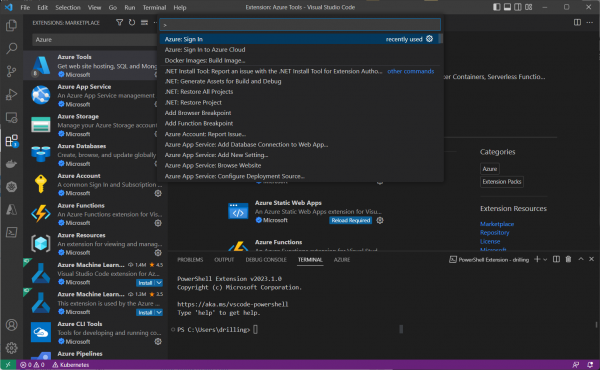The height and width of the screenshot is (370, 600).
Task: Close the terminal panel
Action: (591, 259)
